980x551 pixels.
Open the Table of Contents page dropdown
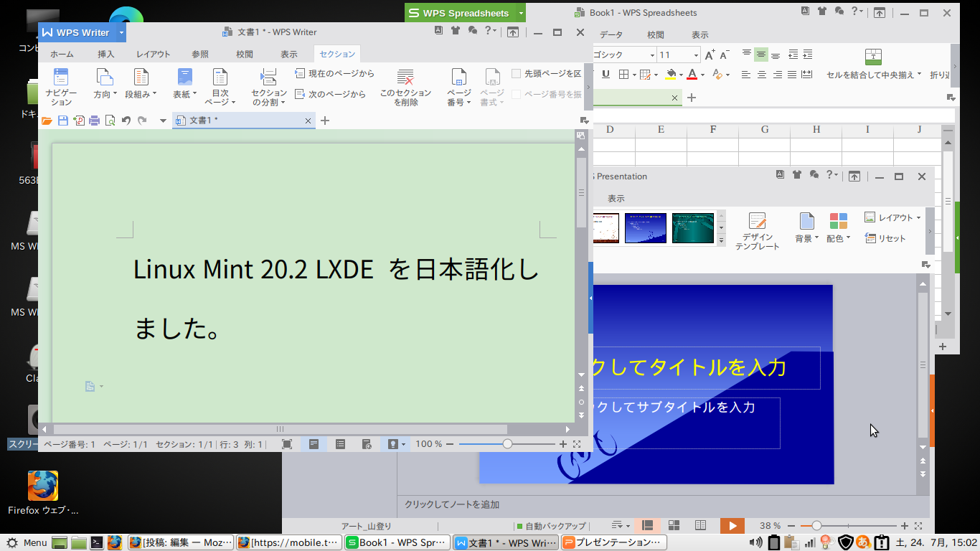click(x=220, y=87)
